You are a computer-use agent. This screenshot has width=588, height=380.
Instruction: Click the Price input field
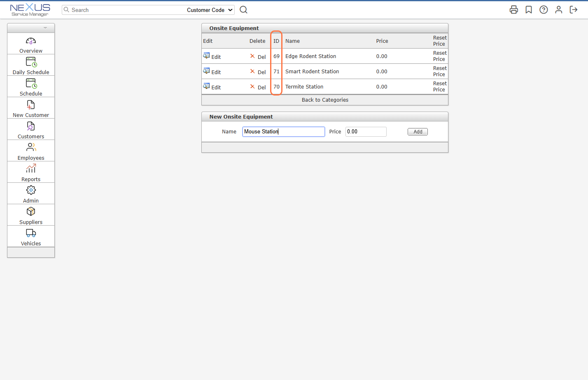(x=366, y=132)
